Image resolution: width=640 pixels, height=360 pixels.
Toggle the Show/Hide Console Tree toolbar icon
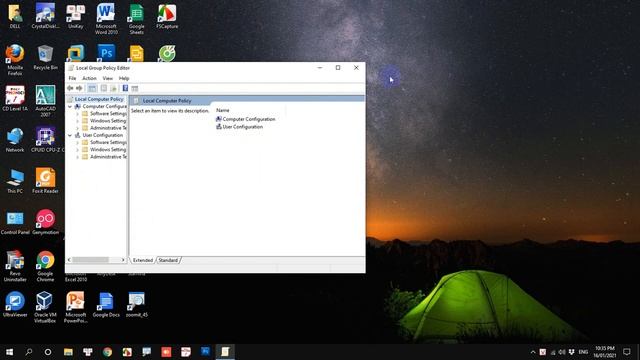(x=92, y=88)
